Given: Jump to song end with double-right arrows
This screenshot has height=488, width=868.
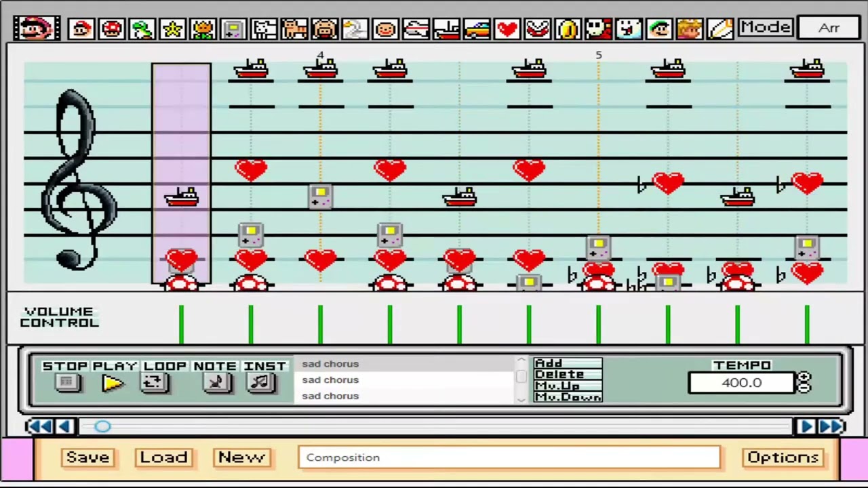Looking at the screenshot, I should point(831,426).
